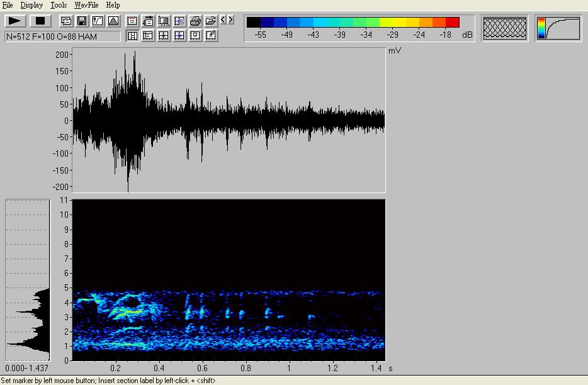
Task: Click the N=512 F=100 O=88 HAM parameters field
Action: (62, 36)
